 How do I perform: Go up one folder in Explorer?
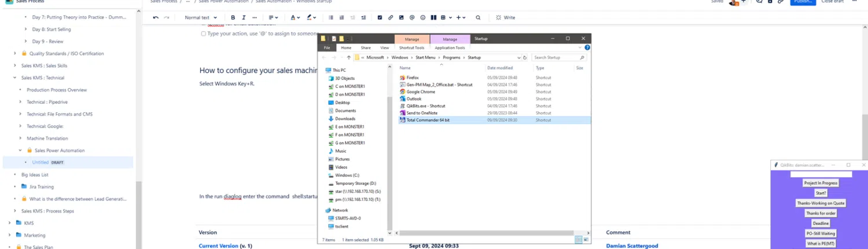(348, 57)
